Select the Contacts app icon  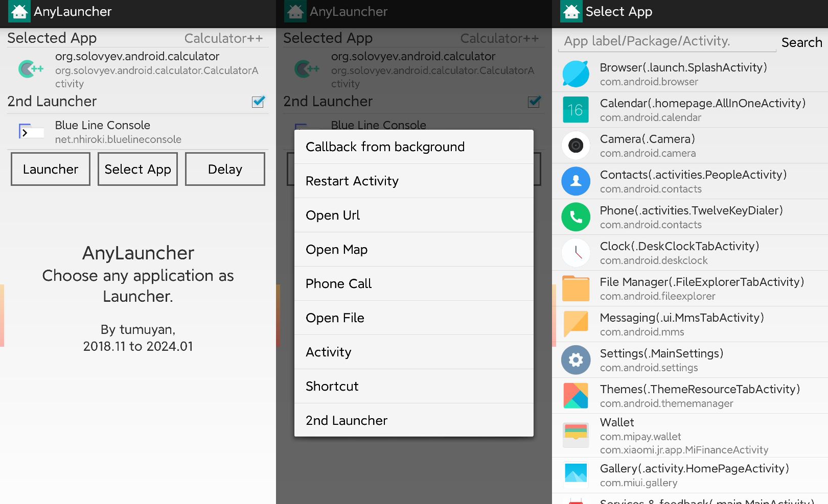[x=576, y=181]
